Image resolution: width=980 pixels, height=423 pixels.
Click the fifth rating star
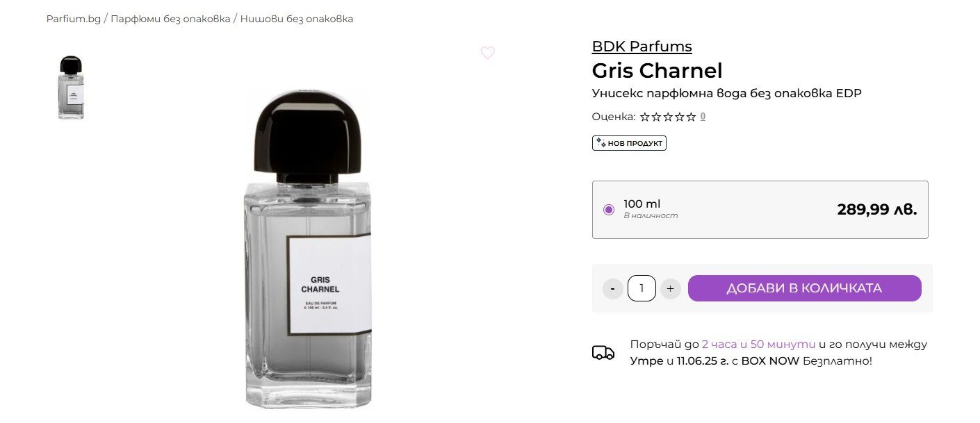click(691, 117)
